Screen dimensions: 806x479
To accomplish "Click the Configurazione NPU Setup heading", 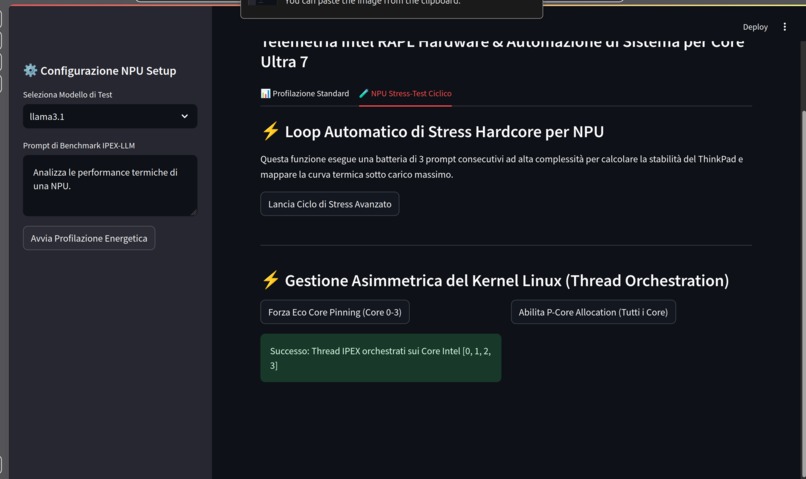I will click(x=108, y=70).
